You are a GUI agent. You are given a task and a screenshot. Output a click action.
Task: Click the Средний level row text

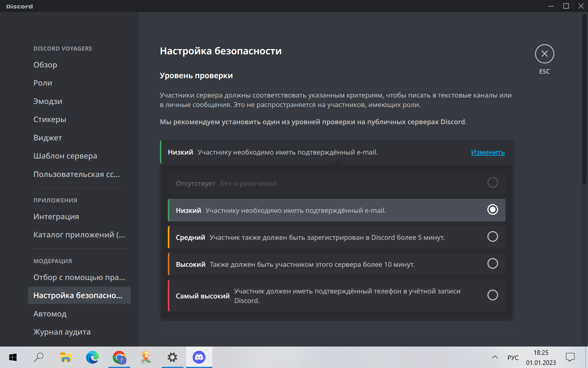(310, 237)
